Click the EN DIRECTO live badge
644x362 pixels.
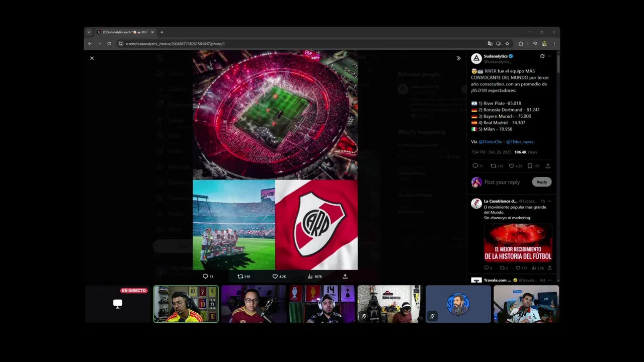(x=134, y=291)
